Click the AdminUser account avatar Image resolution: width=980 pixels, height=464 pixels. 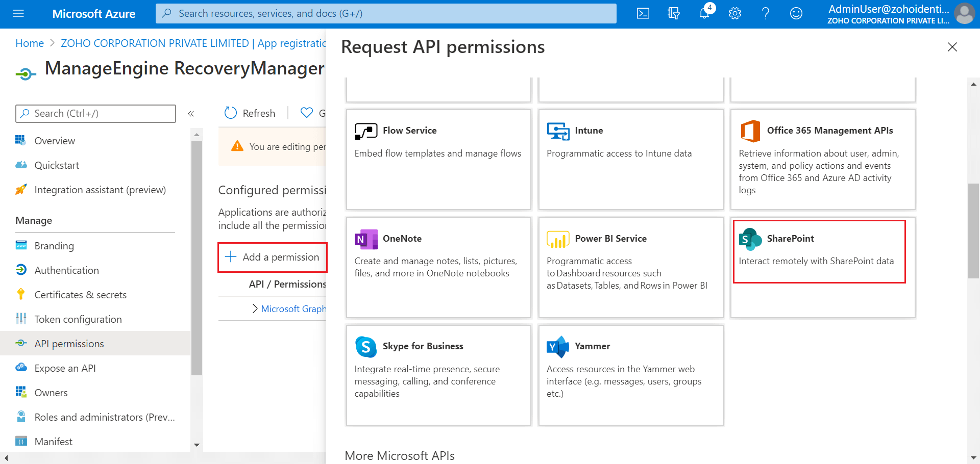point(964,14)
